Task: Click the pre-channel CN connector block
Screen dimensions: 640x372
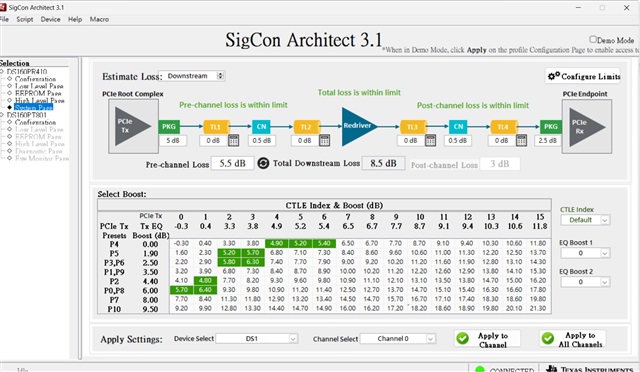Action: (261, 127)
